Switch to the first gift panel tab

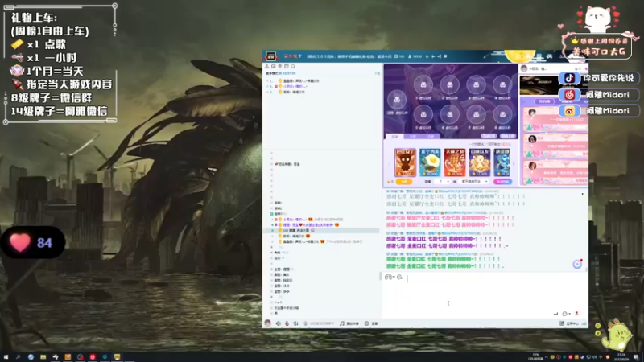tap(394, 136)
